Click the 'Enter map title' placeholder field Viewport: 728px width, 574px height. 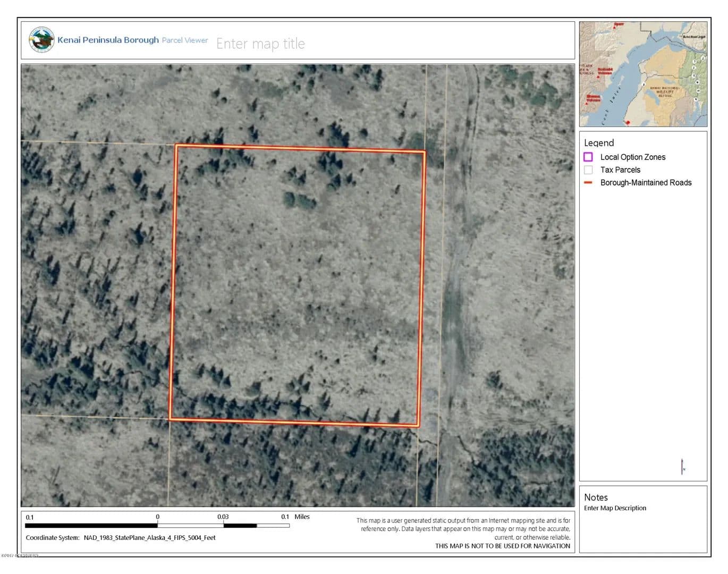click(x=260, y=44)
